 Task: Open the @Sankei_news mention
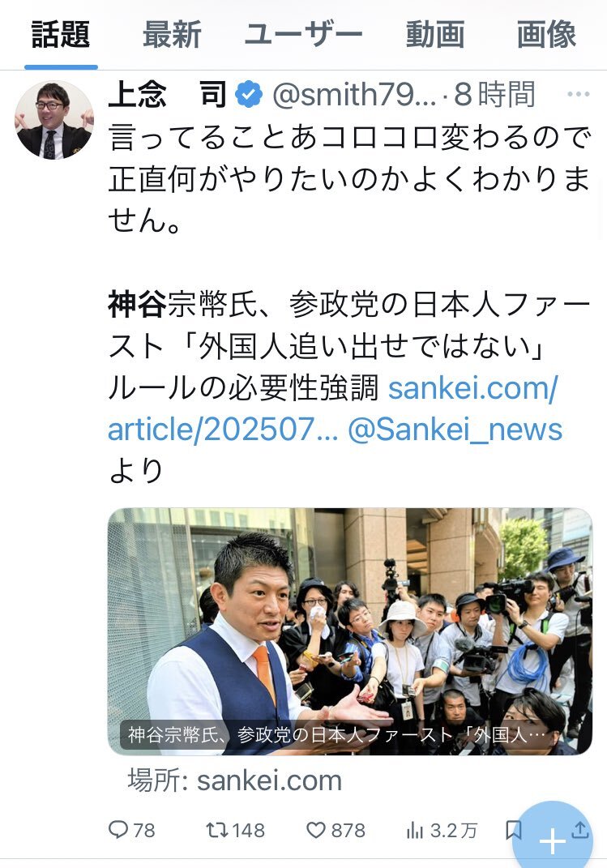tap(455, 430)
